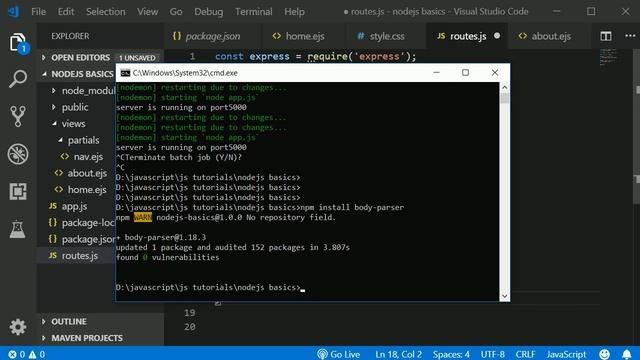Click CRLF end-of-line selector
640x360 pixels.
click(x=525, y=354)
